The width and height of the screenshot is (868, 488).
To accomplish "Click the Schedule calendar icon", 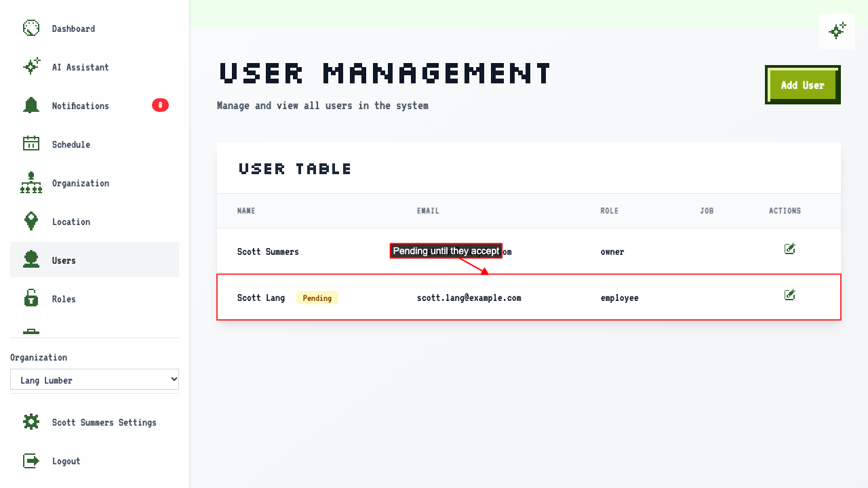I will coord(31,144).
